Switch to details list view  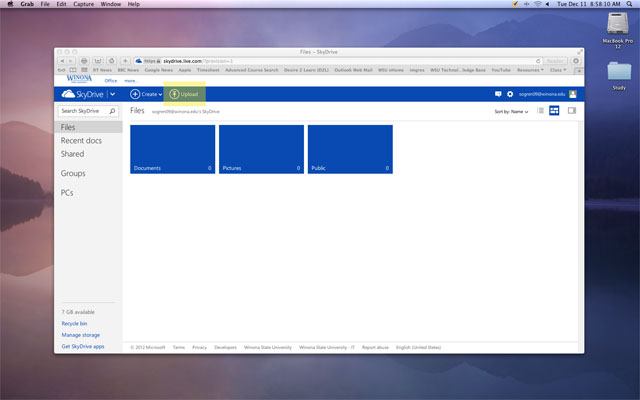541,111
